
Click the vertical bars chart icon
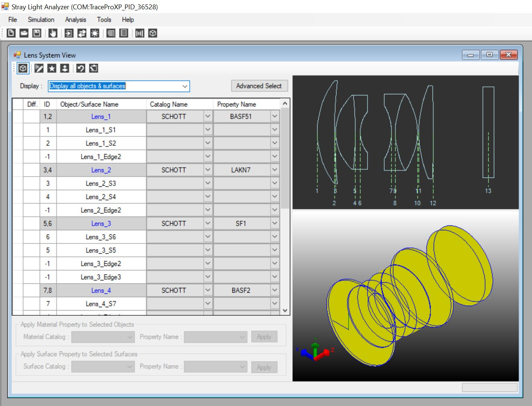coord(140,33)
